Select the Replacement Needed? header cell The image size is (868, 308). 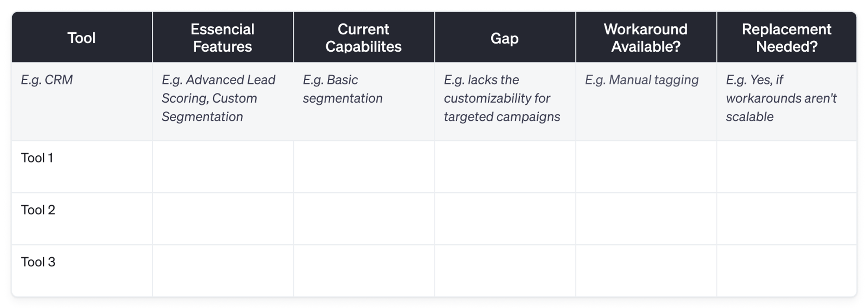click(786, 38)
